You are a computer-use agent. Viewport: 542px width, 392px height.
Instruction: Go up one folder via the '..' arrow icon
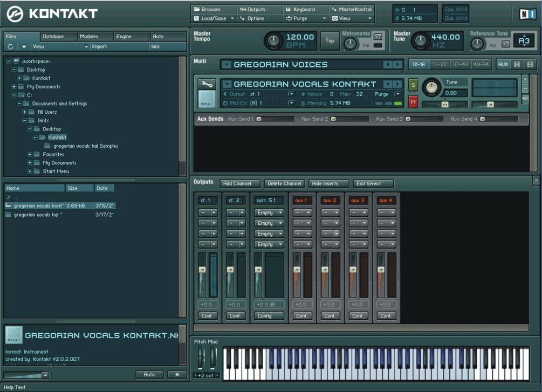(8, 197)
